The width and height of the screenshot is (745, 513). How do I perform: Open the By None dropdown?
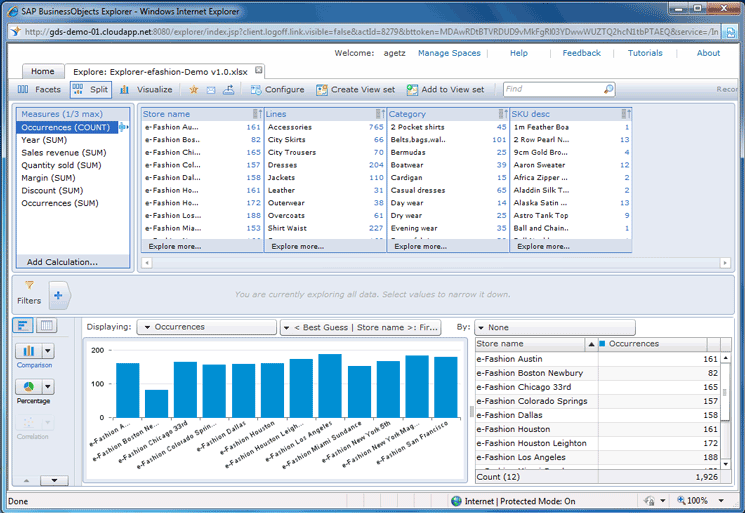[555, 327]
